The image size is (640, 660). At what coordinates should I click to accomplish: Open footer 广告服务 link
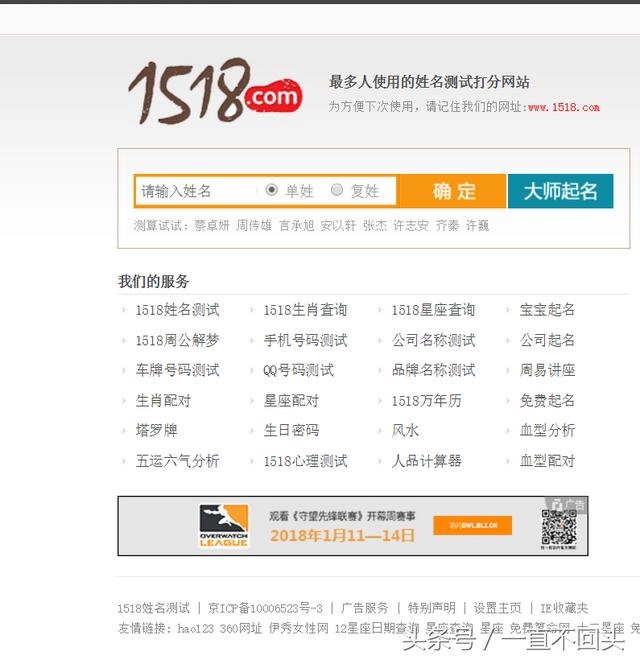[x=365, y=608]
